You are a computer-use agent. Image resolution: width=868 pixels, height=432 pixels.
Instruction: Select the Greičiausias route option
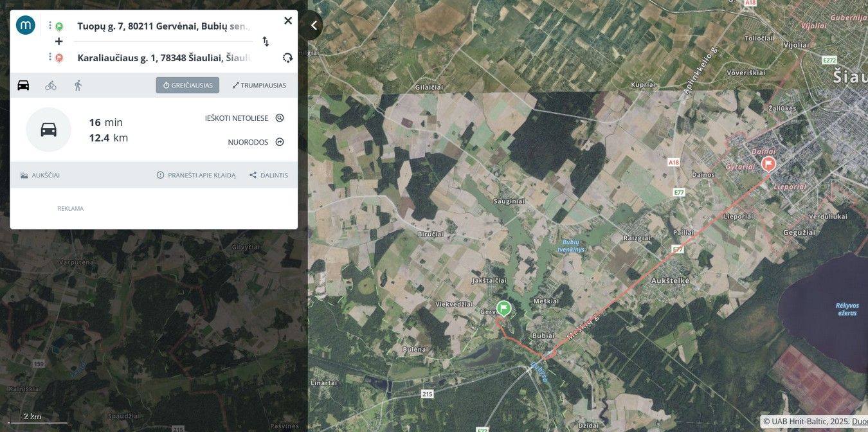point(187,85)
